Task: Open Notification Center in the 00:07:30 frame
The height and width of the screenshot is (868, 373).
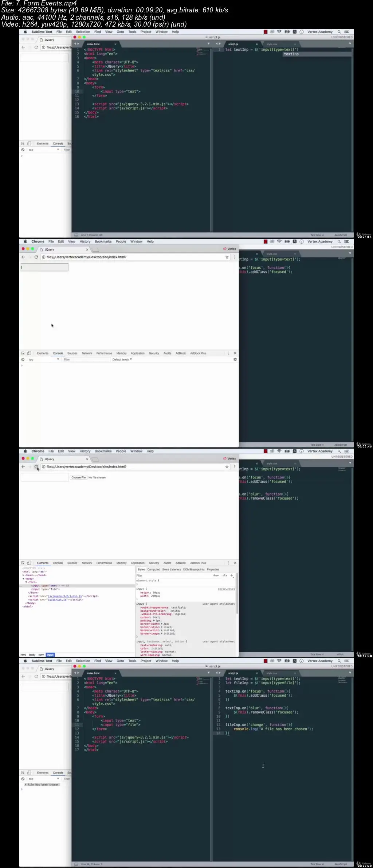Action: tap(347, 661)
